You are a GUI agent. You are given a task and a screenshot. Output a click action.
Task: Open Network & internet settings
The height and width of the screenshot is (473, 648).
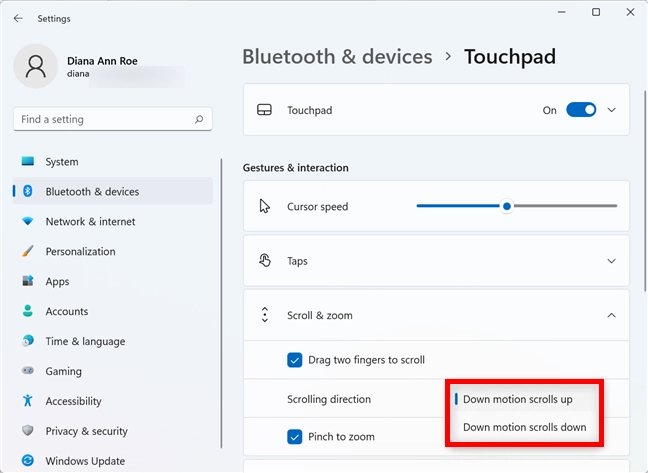coord(113,221)
